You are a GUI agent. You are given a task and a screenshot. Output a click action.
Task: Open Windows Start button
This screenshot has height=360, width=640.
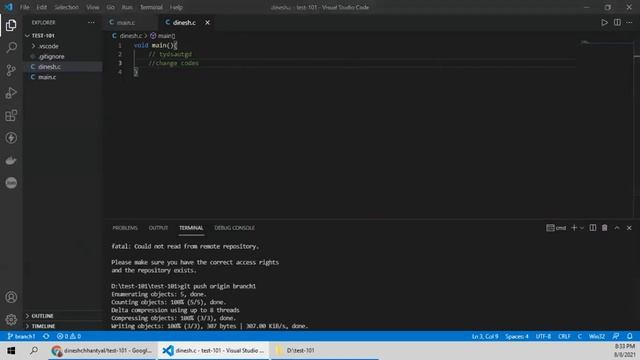11,351
